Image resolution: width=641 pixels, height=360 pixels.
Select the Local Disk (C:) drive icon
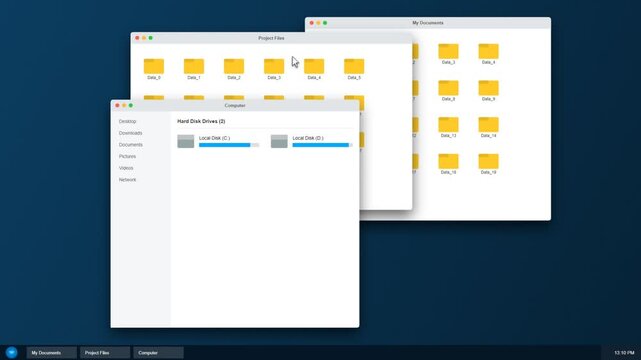point(186,141)
